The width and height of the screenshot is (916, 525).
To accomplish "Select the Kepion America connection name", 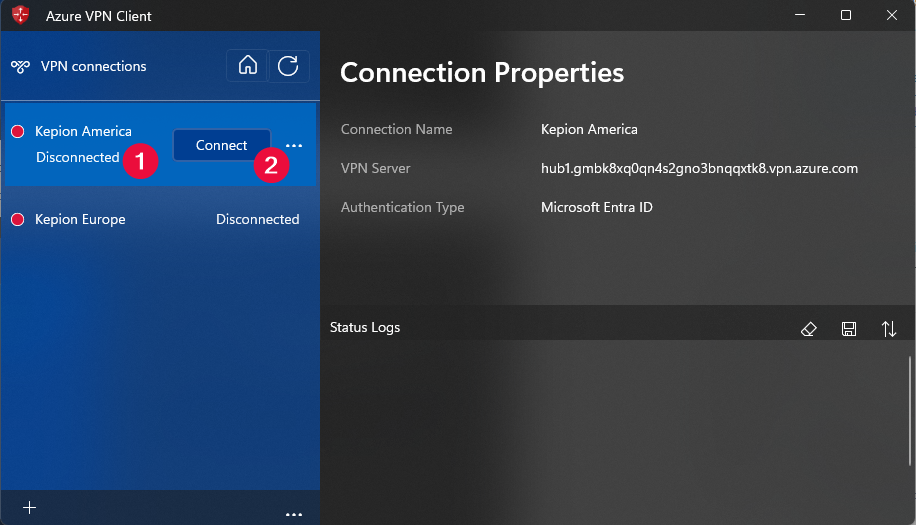I will (x=83, y=131).
